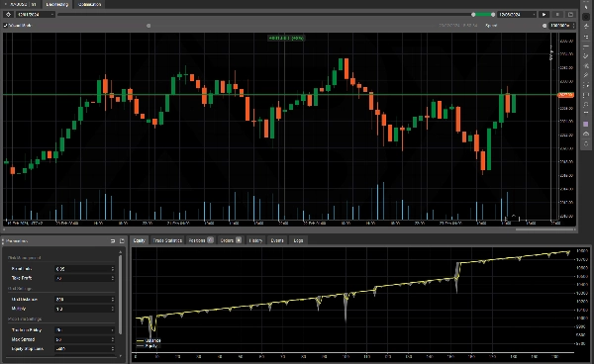Click the icon right of the stop button
Screen dimensions: 594x364
click(570, 15)
